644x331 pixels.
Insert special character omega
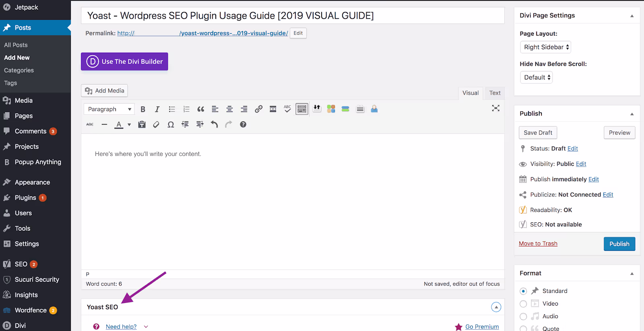[171, 124]
